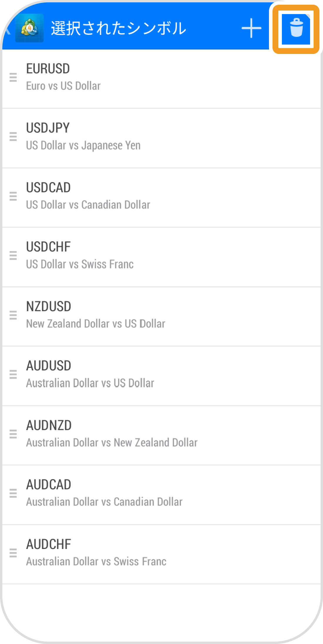Tap the reorder handle beside USDCHF
The height and width of the screenshot is (644, 323).
click(x=13, y=255)
